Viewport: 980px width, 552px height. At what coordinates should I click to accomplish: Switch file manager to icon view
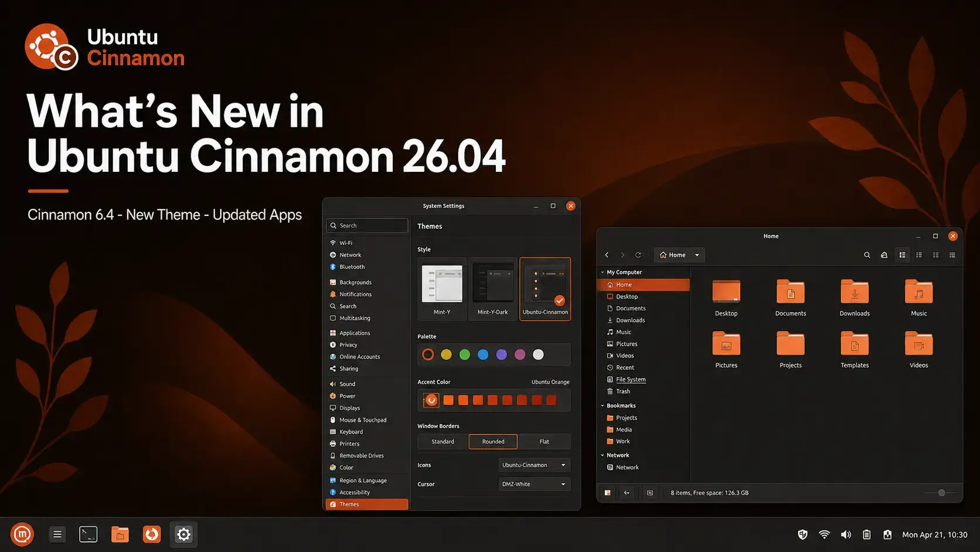[903, 255]
